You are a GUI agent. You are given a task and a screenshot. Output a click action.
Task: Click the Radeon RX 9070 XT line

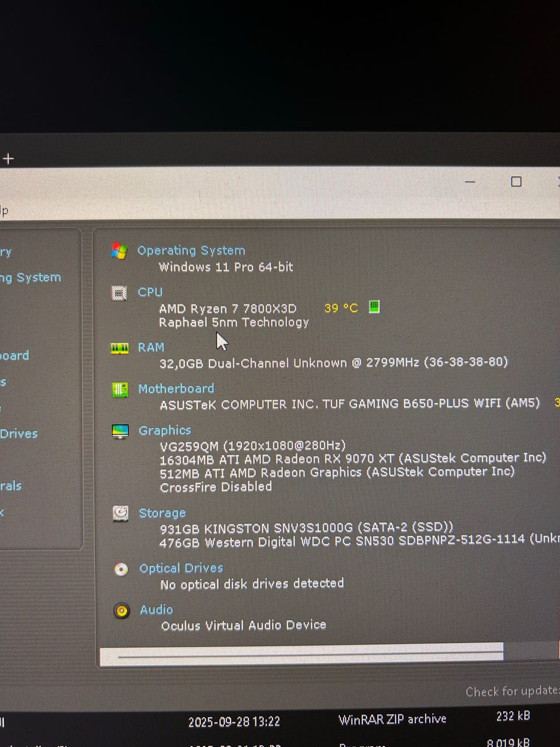(x=353, y=459)
